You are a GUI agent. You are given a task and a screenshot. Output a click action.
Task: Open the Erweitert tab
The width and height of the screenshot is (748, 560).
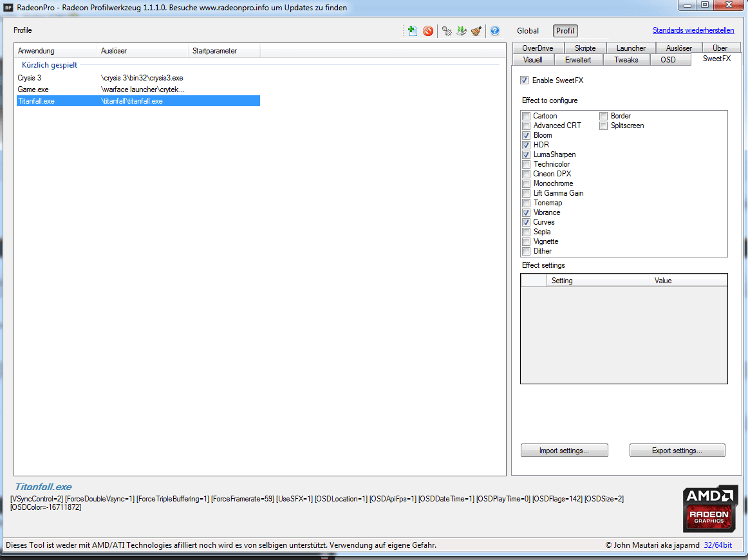[578, 60]
